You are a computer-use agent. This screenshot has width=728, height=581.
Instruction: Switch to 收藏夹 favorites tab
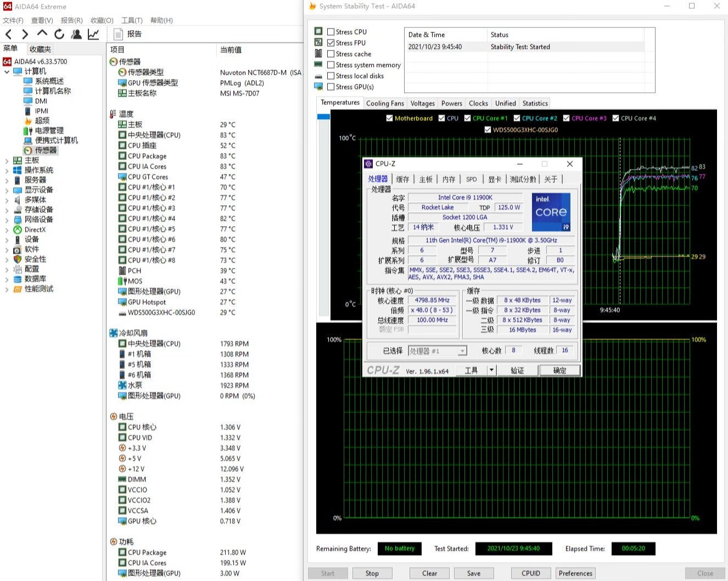click(40, 49)
